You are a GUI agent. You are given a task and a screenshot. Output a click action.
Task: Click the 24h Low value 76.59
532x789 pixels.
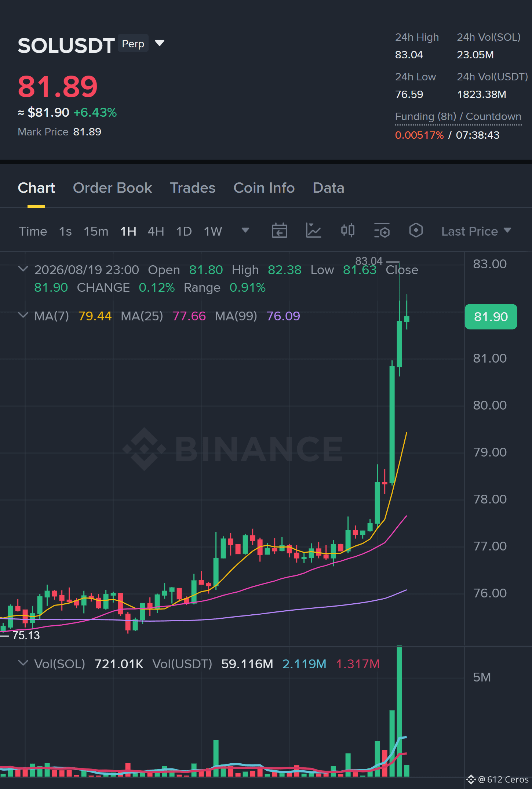tap(409, 94)
